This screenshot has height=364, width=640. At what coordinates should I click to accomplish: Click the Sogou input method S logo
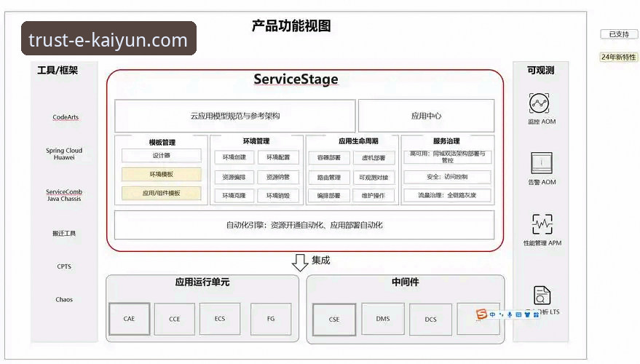click(x=481, y=314)
